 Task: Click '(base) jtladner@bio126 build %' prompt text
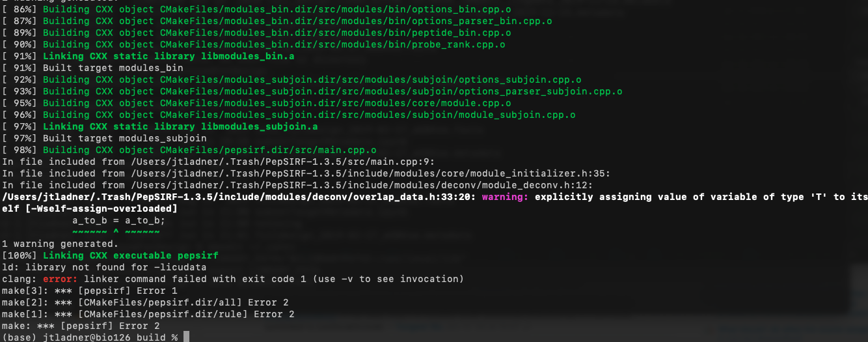90,337
